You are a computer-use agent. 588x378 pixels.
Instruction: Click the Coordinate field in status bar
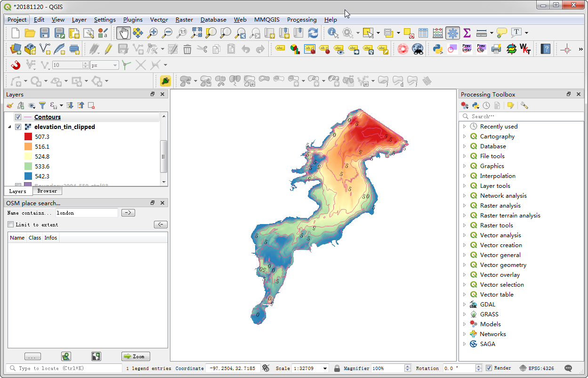pos(233,368)
